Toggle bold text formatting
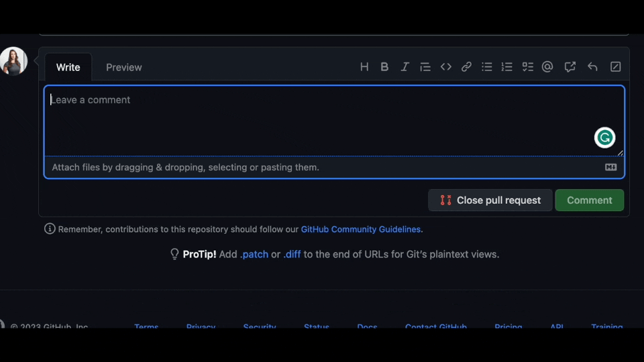The height and width of the screenshot is (362, 644). click(x=384, y=67)
